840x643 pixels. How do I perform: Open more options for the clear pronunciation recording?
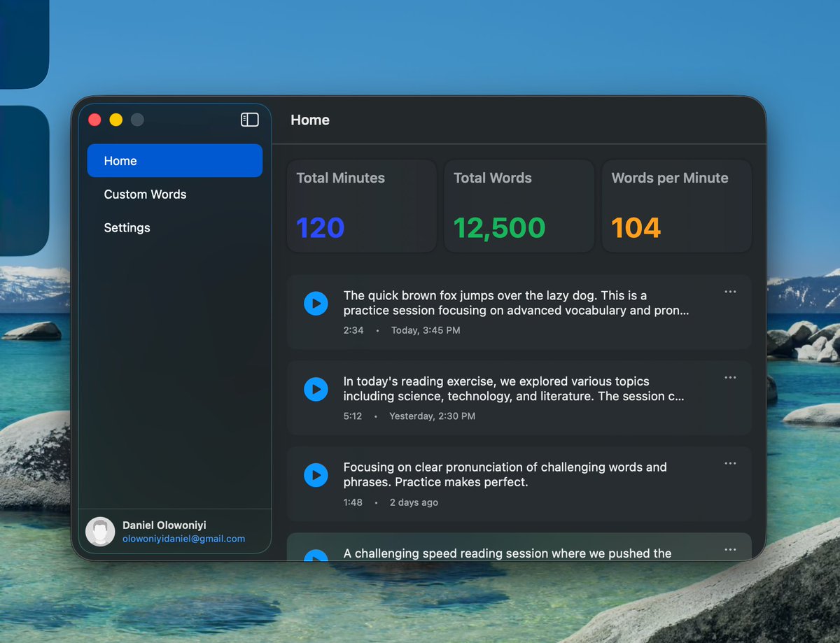730,463
